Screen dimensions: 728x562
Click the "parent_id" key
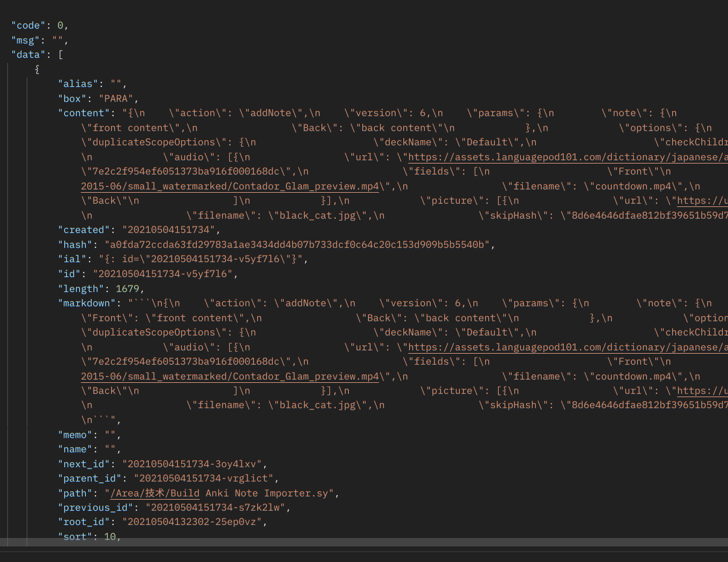[90, 479]
